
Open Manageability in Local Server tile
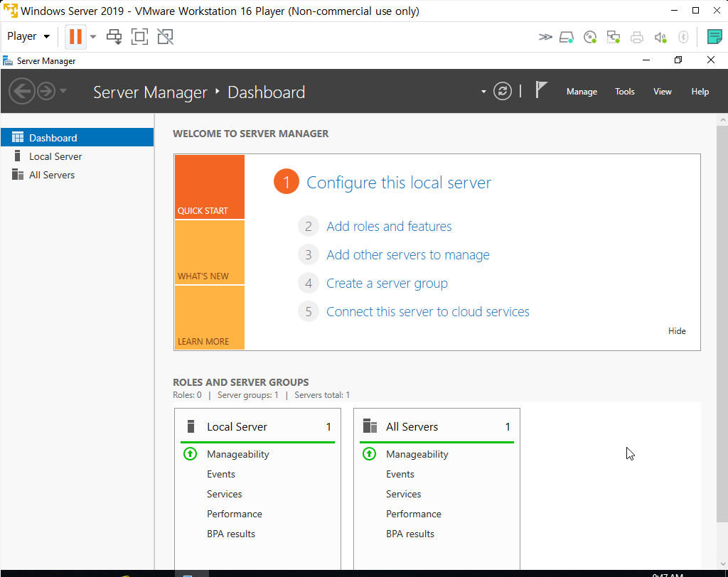pos(237,454)
